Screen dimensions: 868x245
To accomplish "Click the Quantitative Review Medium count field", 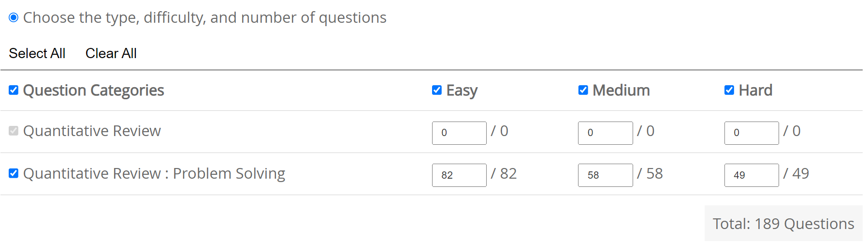I will 605,133.
